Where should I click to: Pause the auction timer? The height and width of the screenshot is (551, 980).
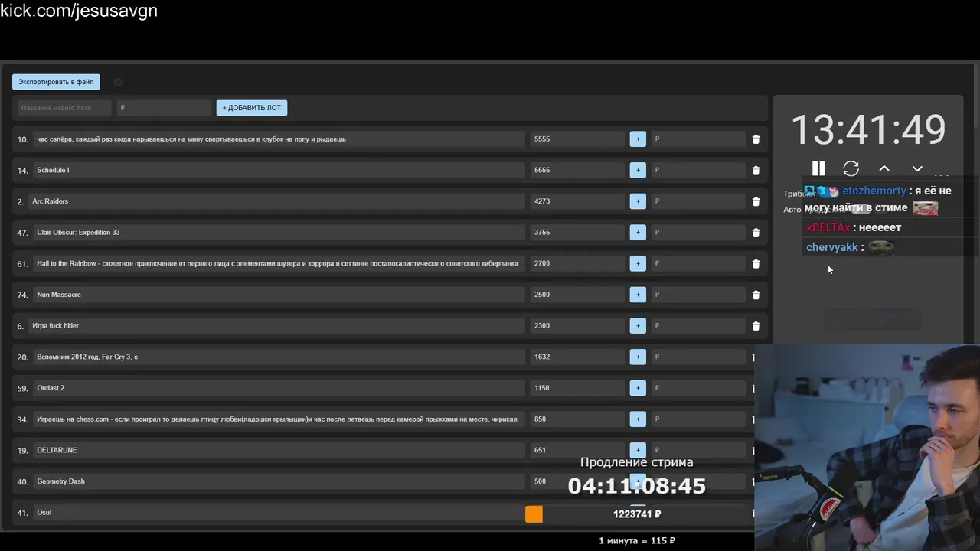tap(818, 168)
